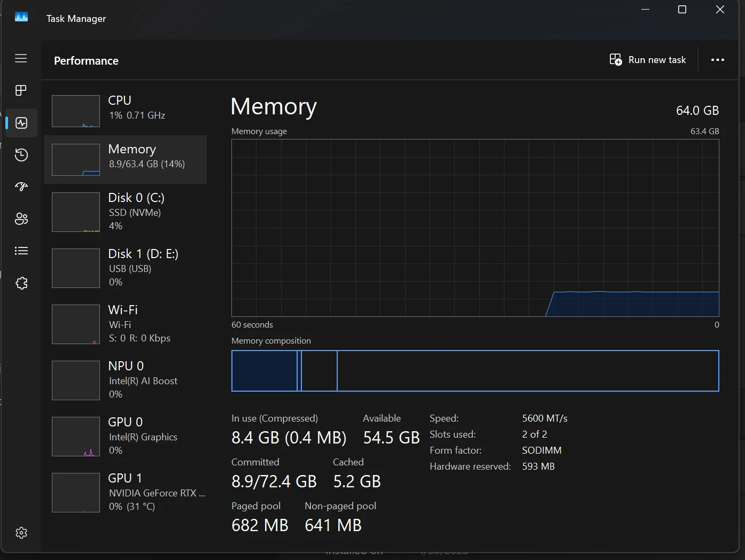Open the hamburger navigation menu
The height and width of the screenshot is (560, 745).
pyautogui.click(x=21, y=58)
